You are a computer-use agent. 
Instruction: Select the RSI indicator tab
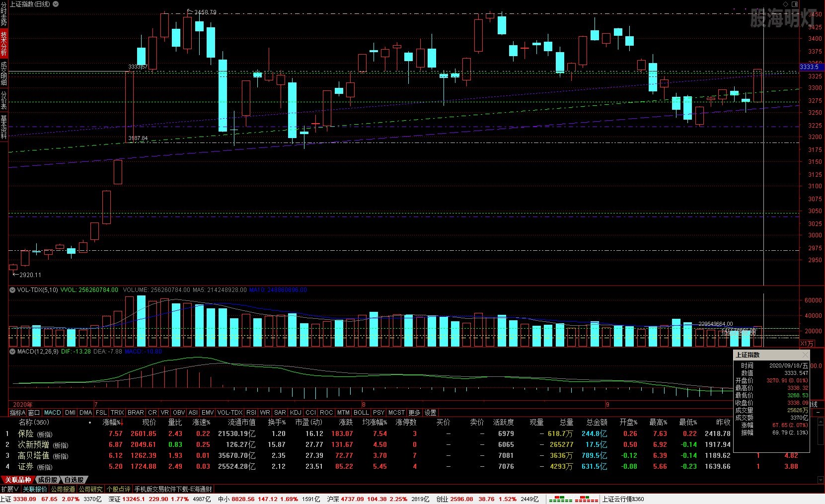[x=251, y=413]
